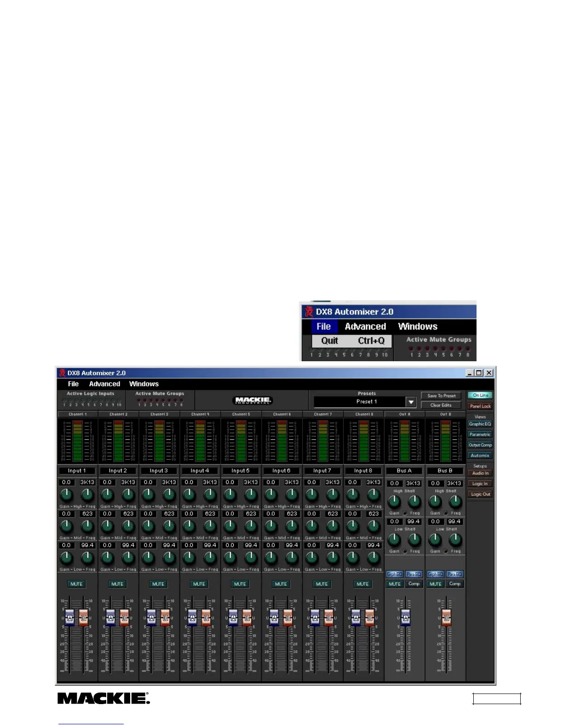The image size is (563, 728).
Task: Choose Quit in the enlarged File menu
Action: click(x=352, y=341)
